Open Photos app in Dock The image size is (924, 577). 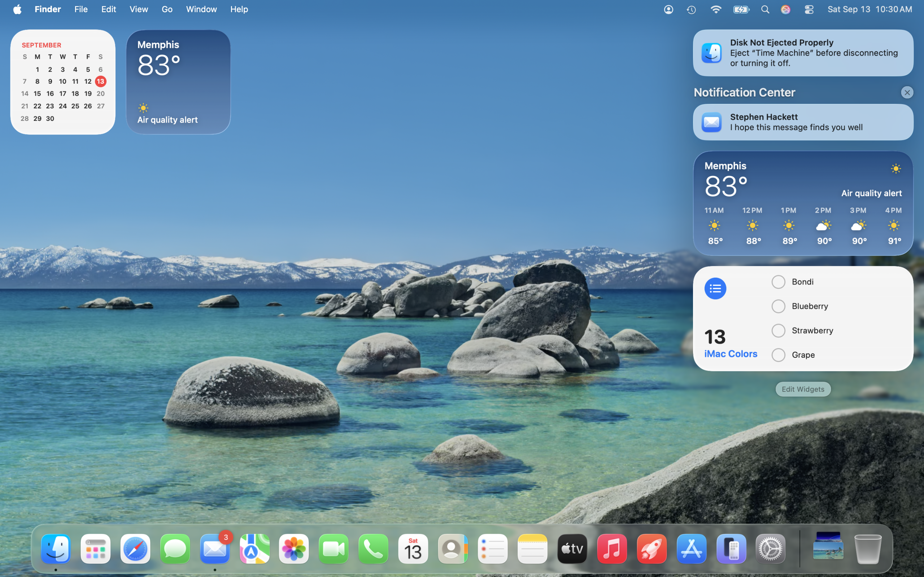coord(294,549)
